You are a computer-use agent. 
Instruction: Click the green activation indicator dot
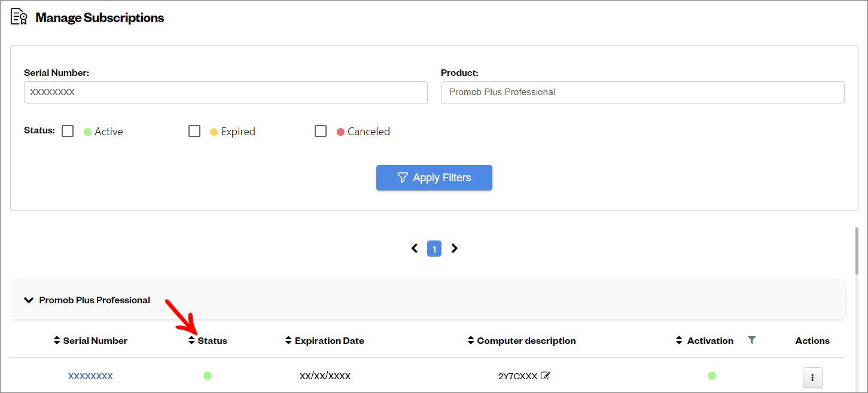[712, 376]
